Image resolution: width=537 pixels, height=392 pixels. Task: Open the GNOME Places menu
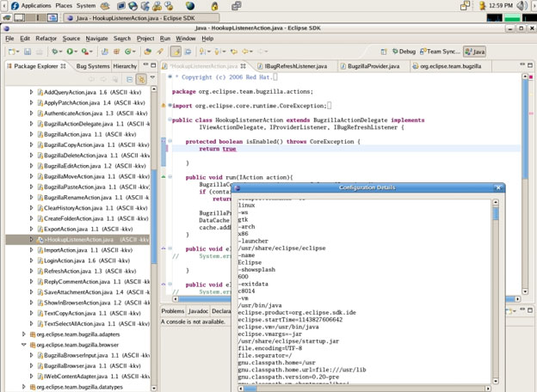[x=64, y=6]
